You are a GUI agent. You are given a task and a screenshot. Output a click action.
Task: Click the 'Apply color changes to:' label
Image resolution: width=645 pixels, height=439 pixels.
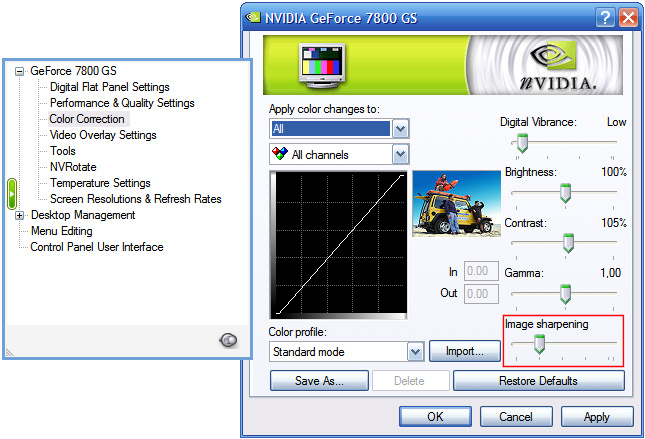[324, 109]
